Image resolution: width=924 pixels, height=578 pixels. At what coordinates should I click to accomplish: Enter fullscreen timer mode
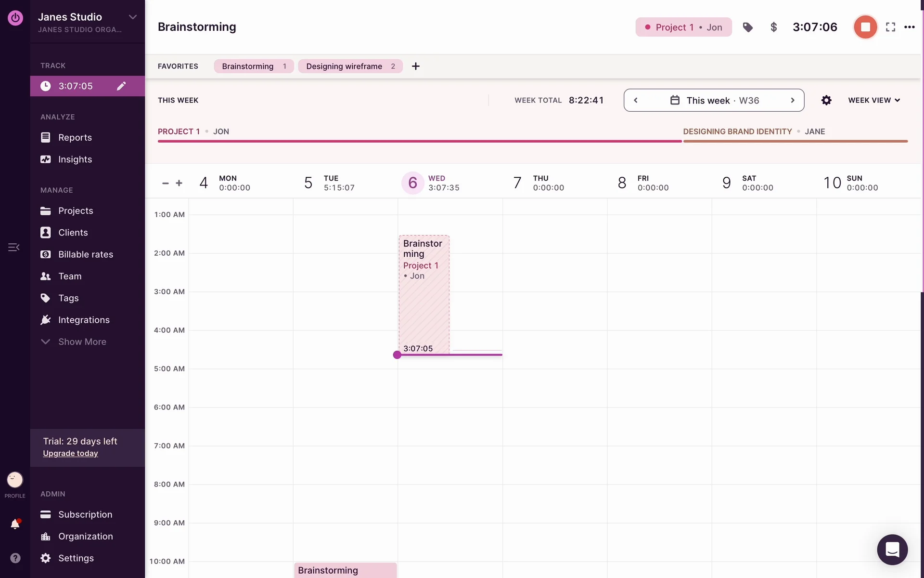pos(890,27)
